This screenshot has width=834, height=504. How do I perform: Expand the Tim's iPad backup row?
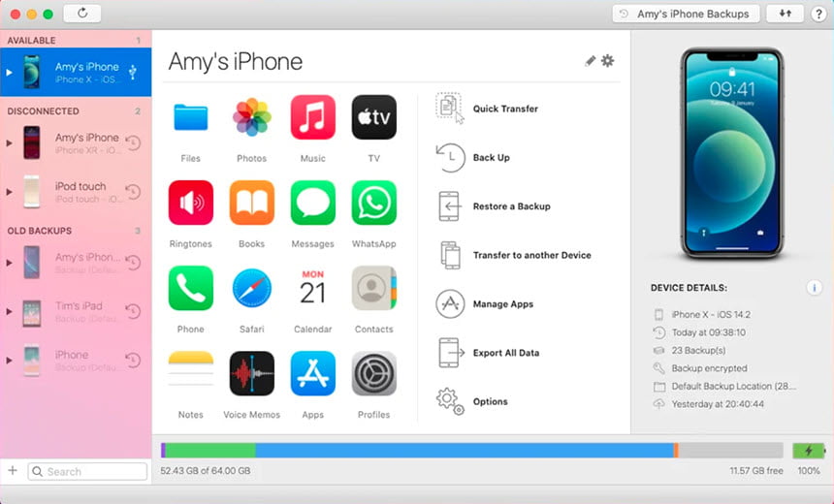point(9,311)
